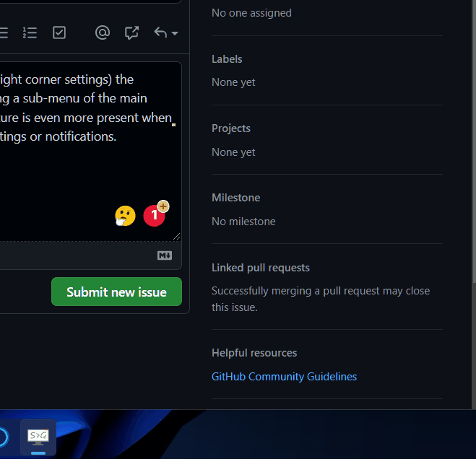476x459 pixels.
Task: Click the Linked pull requests heading
Action: [x=261, y=268]
